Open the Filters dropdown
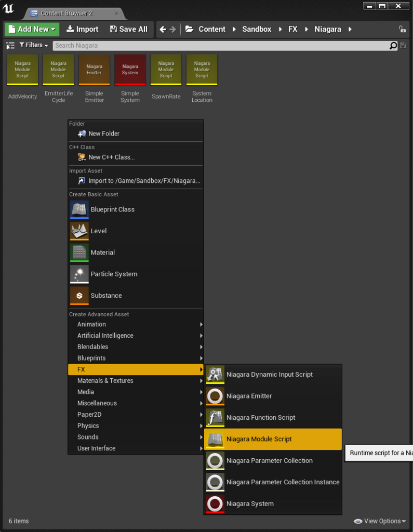Viewport: 413px width, 532px height. tap(34, 45)
